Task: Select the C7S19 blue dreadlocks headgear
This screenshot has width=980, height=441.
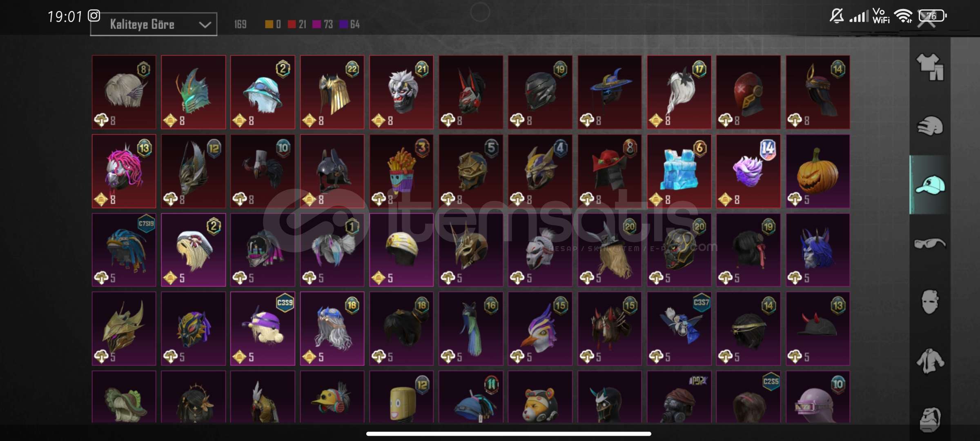Action: coord(124,250)
